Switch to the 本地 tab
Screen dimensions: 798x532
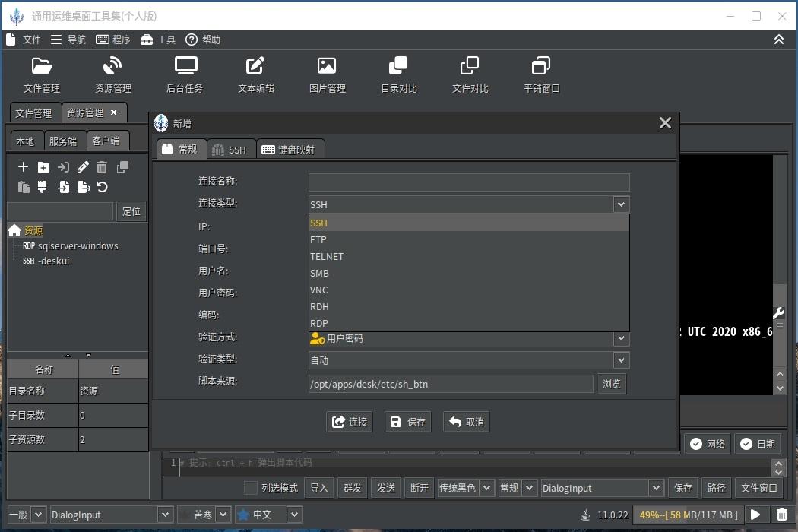click(25, 141)
